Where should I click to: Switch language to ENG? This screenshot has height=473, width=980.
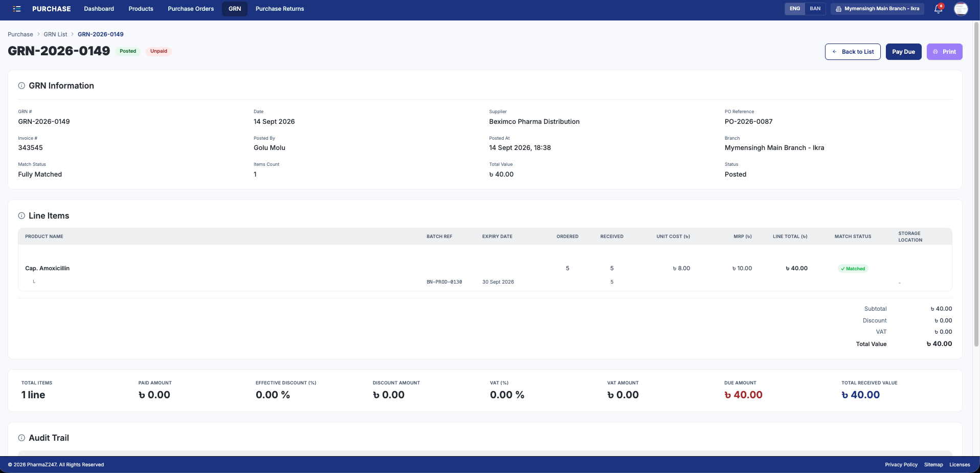pyautogui.click(x=795, y=9)
